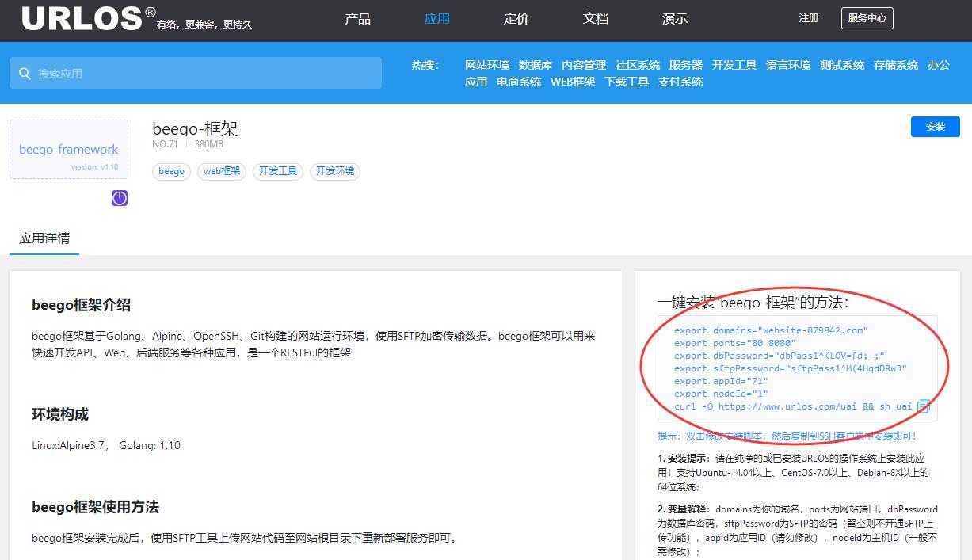This screenshot has width=972, height=560.
Task: Click the NO.71 label
Action: tap(165, 144)
